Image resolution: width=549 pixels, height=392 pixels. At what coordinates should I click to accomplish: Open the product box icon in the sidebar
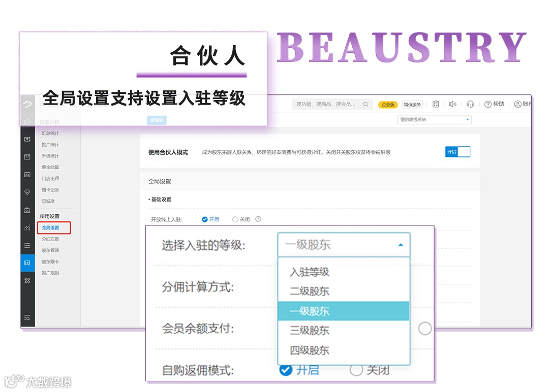pos(27,157)
